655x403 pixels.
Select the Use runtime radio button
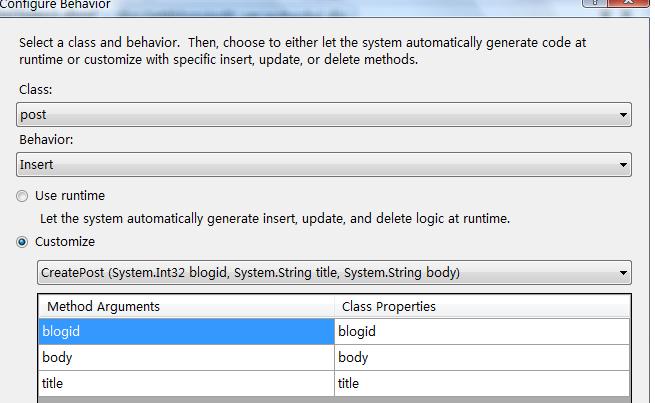(x=22, y=196)
